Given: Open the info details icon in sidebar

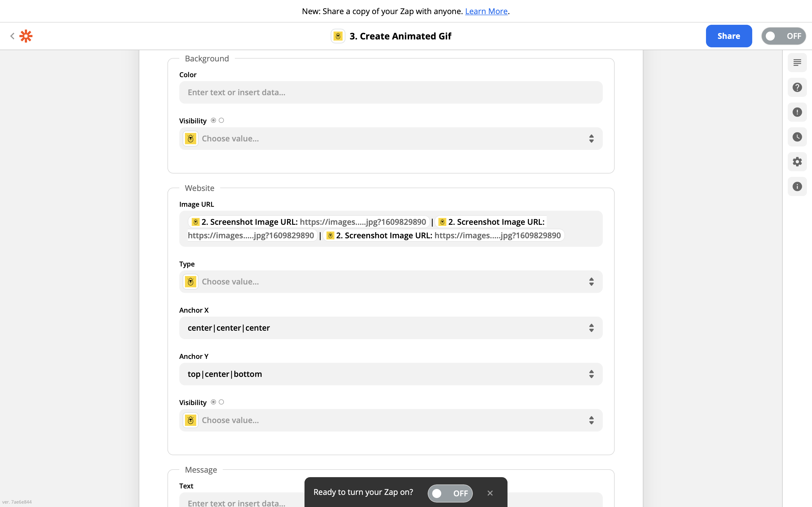Looking at the screenshot, I should [797, 186].
